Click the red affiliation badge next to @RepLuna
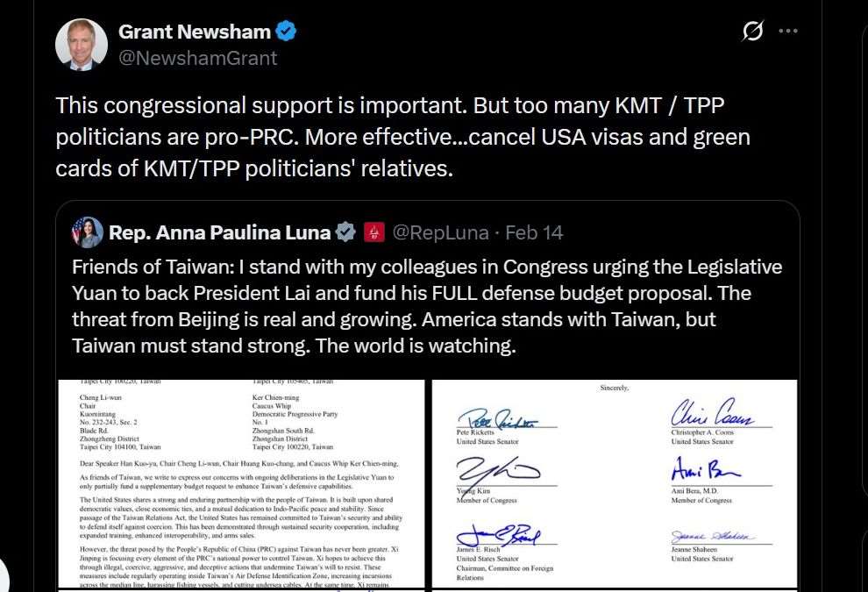 [x=373, y=232]
